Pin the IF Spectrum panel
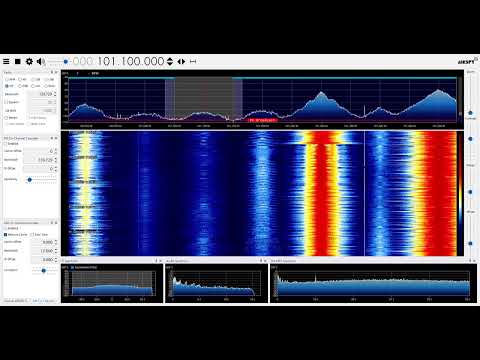The width and height of the screenshot is (480, 360). (x=156, y=261)
